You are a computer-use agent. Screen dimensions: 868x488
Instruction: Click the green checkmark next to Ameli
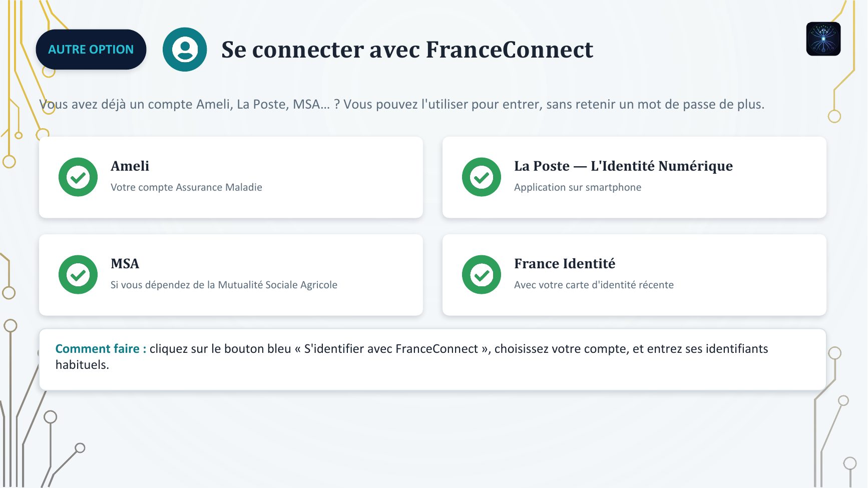pos(78,177)
